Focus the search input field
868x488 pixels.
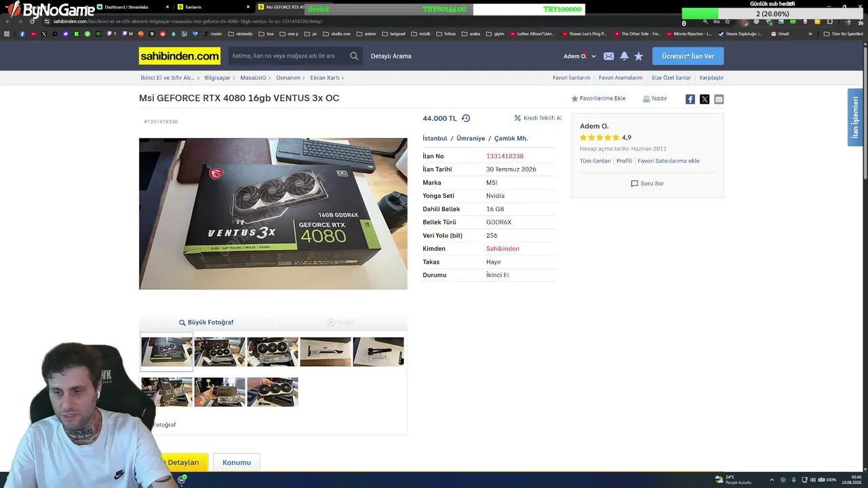(288, 56)
